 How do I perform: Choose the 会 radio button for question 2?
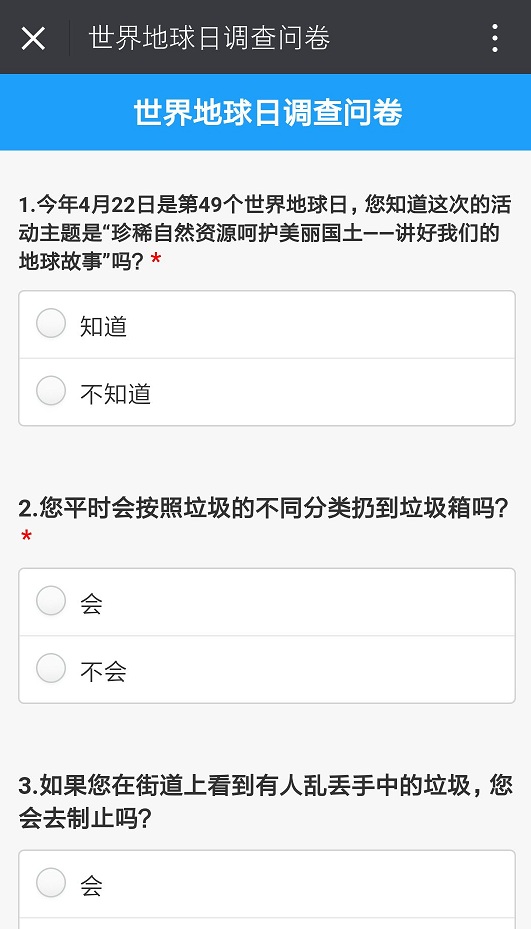[51, 601]
